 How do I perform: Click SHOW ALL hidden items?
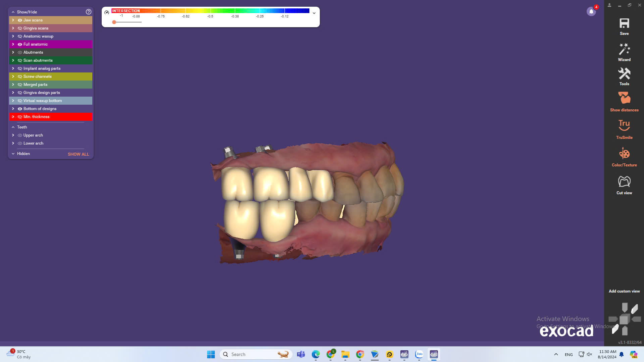tap(78, 154)
